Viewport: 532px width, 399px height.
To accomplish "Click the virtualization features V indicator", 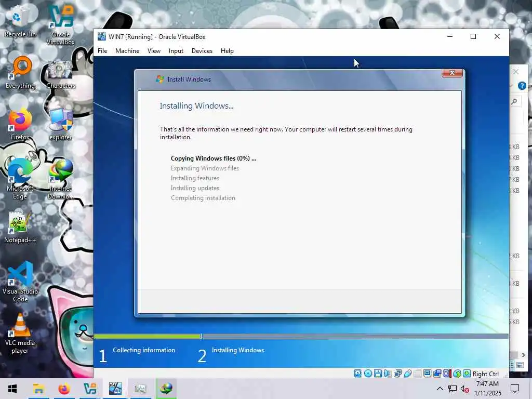I will [446, 374].
